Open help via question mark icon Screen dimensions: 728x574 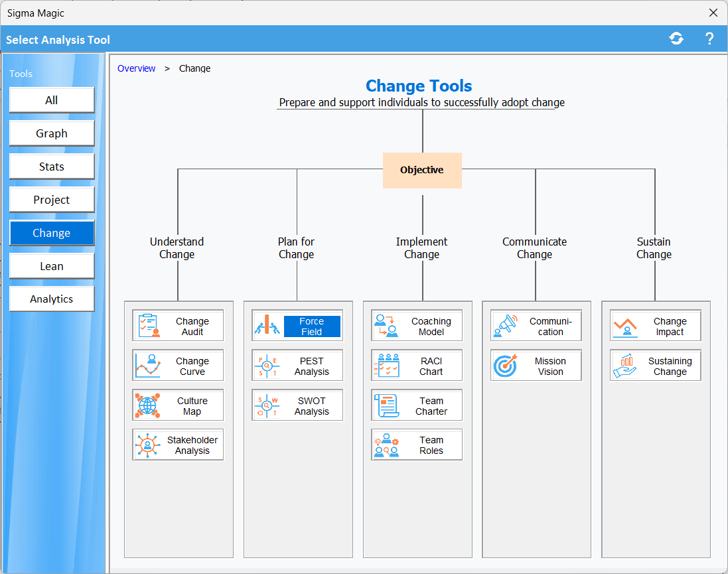[709, 39]
